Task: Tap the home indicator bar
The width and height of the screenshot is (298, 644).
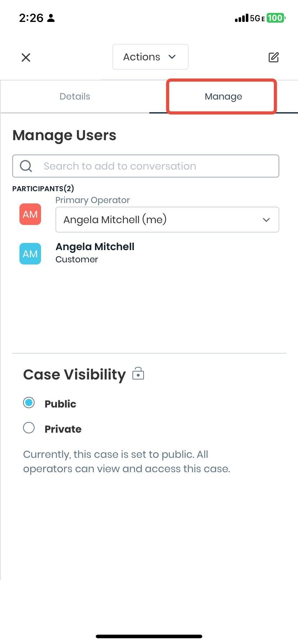Action: tap(149, 636)
